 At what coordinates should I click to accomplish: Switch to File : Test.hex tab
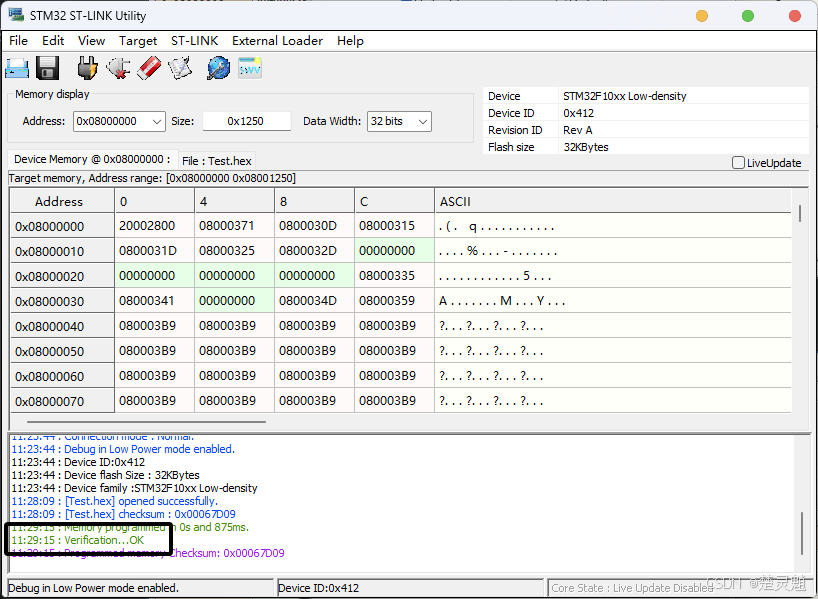click(217, 161)
